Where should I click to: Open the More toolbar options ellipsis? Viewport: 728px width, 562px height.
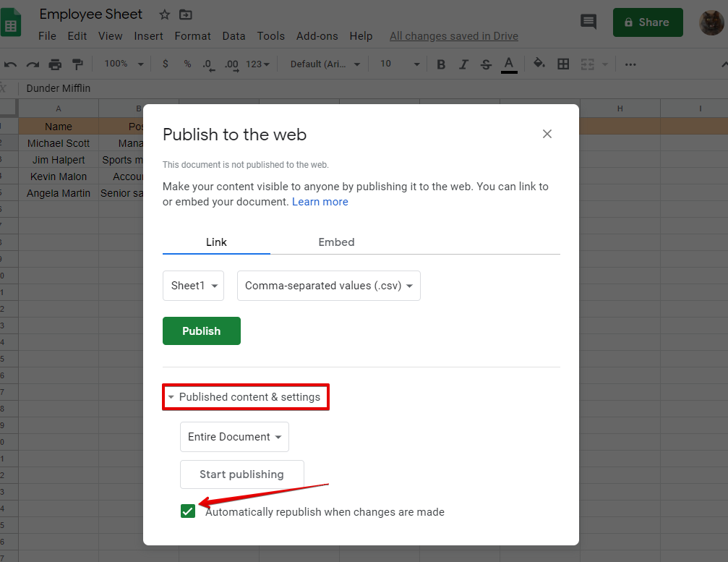point(630,64)
